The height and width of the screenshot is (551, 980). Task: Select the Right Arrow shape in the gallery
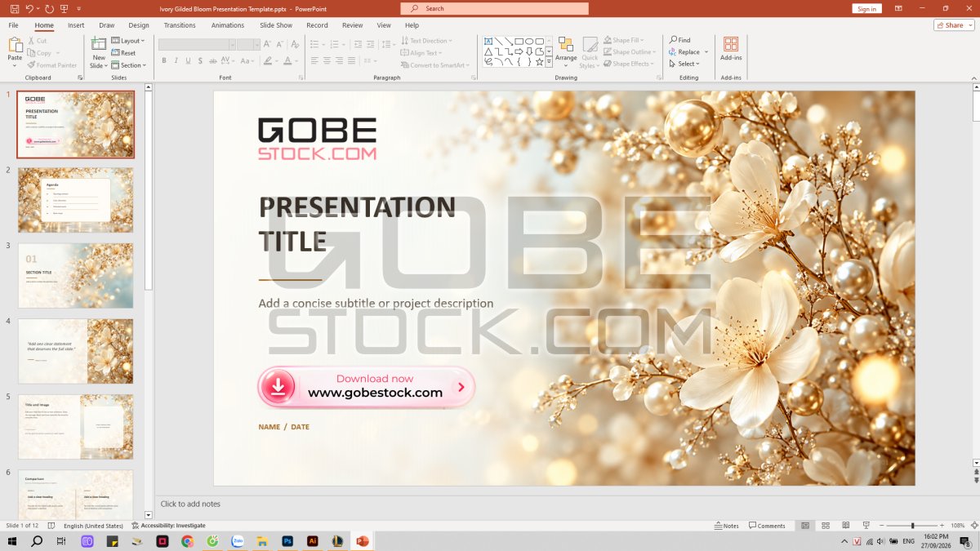tap(519, 51)
